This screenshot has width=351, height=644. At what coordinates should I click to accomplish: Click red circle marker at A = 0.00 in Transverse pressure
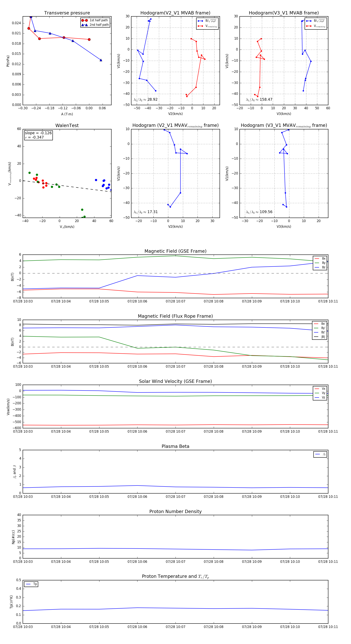pos(89,39)
